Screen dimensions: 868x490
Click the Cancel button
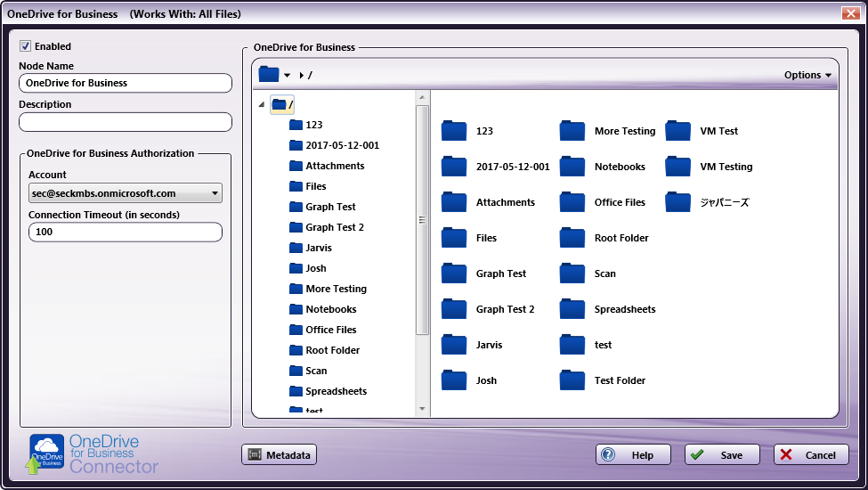(811, 454)
